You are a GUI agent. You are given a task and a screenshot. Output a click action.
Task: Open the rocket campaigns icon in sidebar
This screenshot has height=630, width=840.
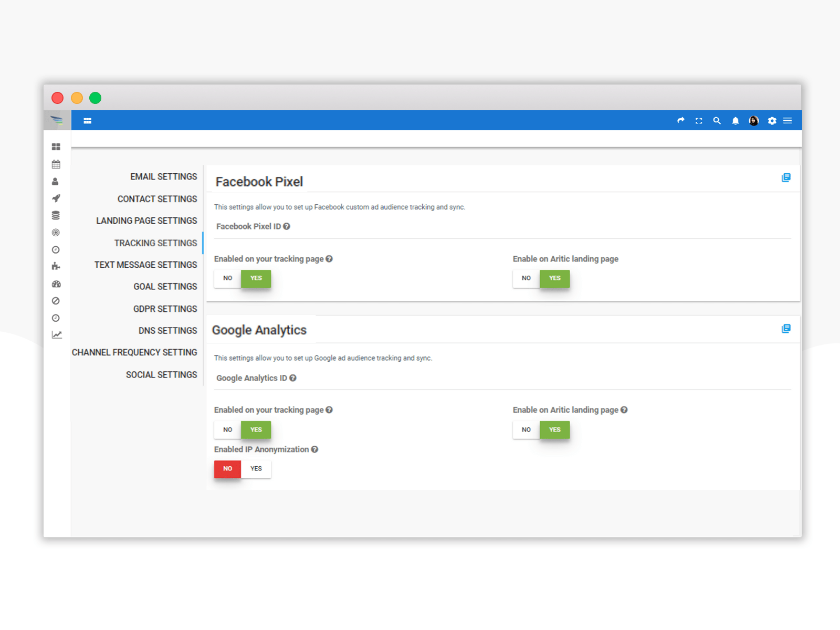pos(56,198)
